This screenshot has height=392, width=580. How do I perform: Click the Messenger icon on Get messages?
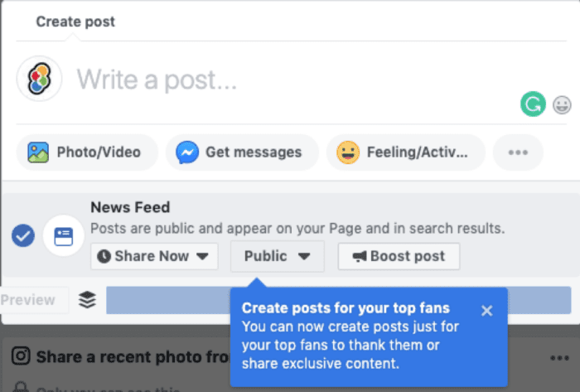click(x=187, y=152)
